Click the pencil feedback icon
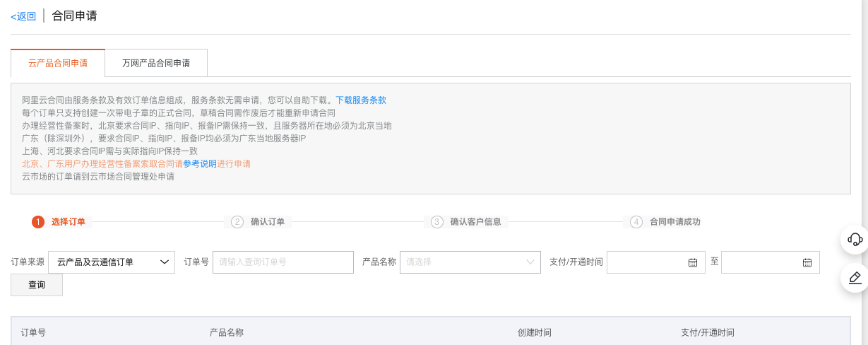 click(855, 278)
